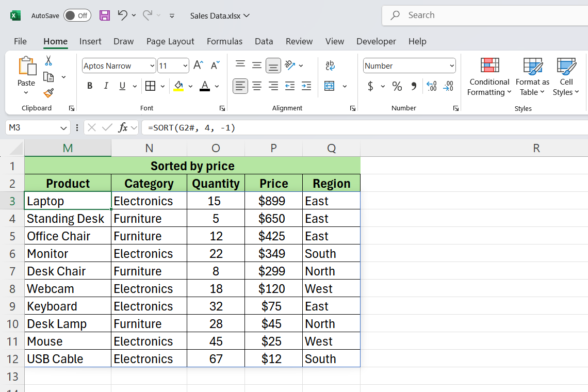Screen dimensions: 588x392
Task: Click the Increase Font Size icon
Action: (x=198, y=66)
